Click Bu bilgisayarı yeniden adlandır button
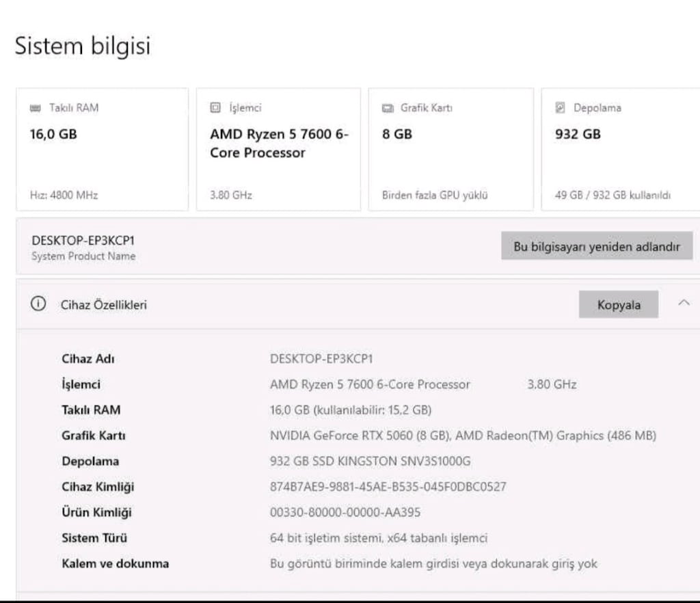This screenshot has width=700, height=603. tap(597, 245)
